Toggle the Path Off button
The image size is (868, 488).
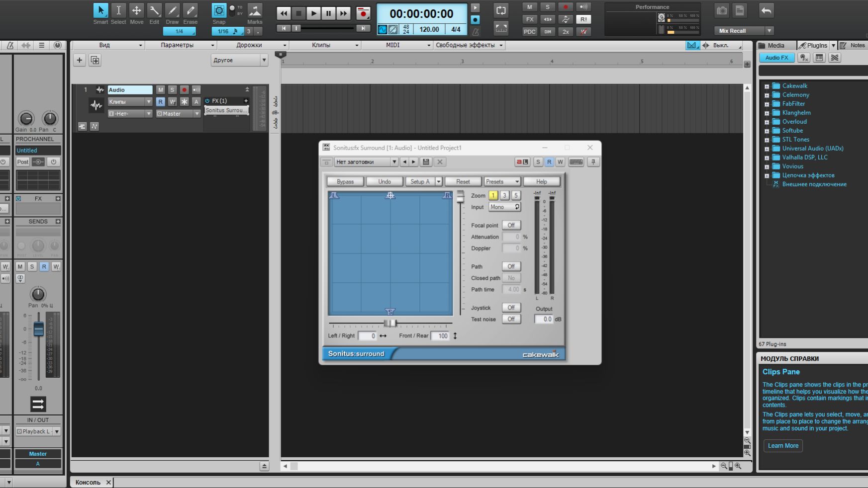point(511,266)
